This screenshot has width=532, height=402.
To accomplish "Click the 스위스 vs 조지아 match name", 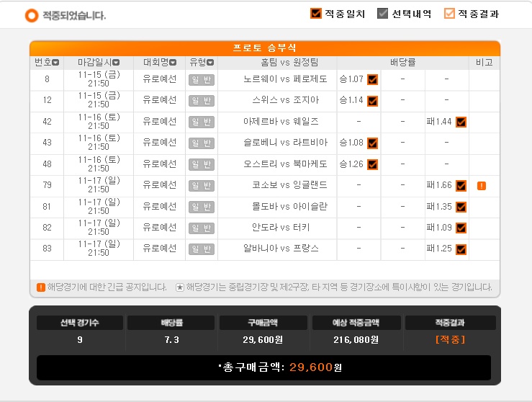I will (285, 100).
